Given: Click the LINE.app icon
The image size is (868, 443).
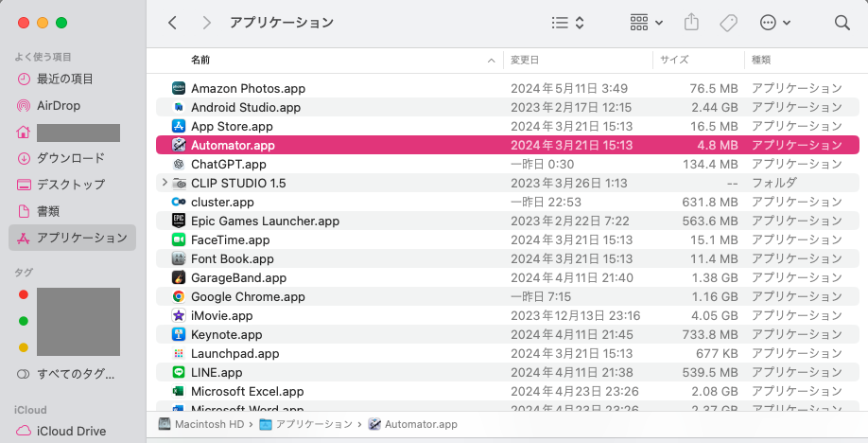Looking at the screenshot, I should point(178,372).
